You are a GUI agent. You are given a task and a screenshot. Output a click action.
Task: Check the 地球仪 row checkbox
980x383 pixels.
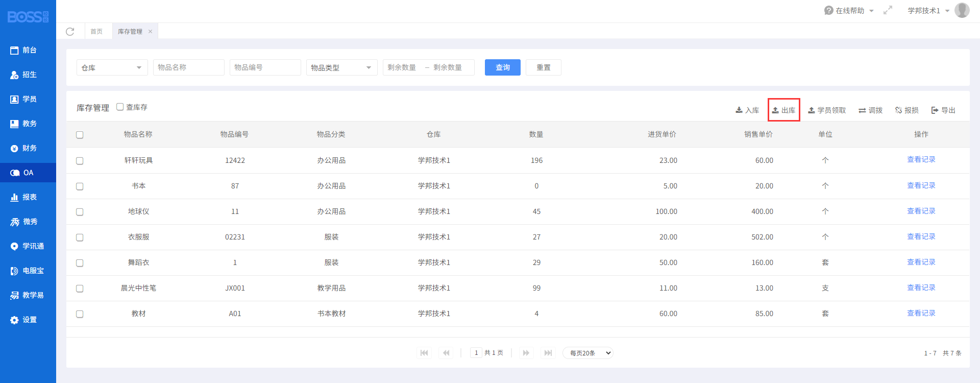pyautogui.click(x=80, y=212)
